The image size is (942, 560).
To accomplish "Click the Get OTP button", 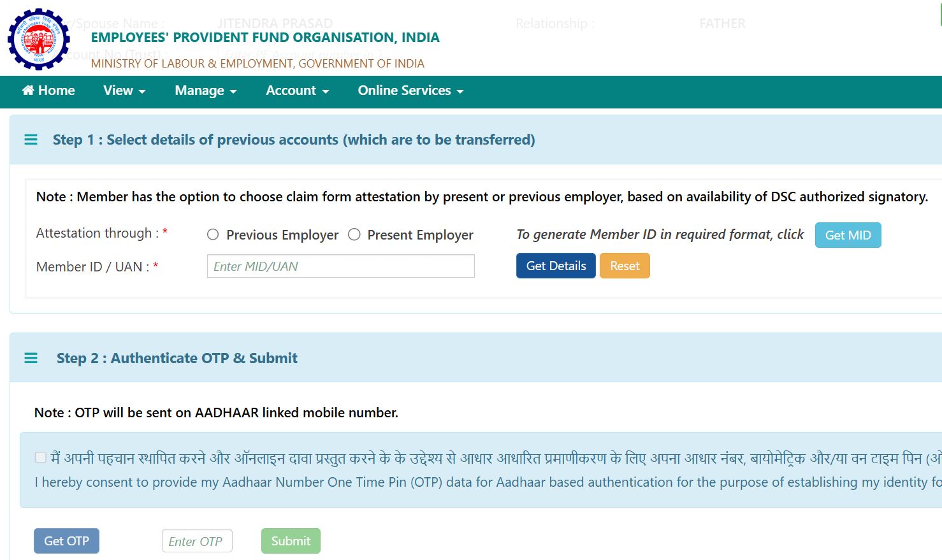I will tap(66, 541).
